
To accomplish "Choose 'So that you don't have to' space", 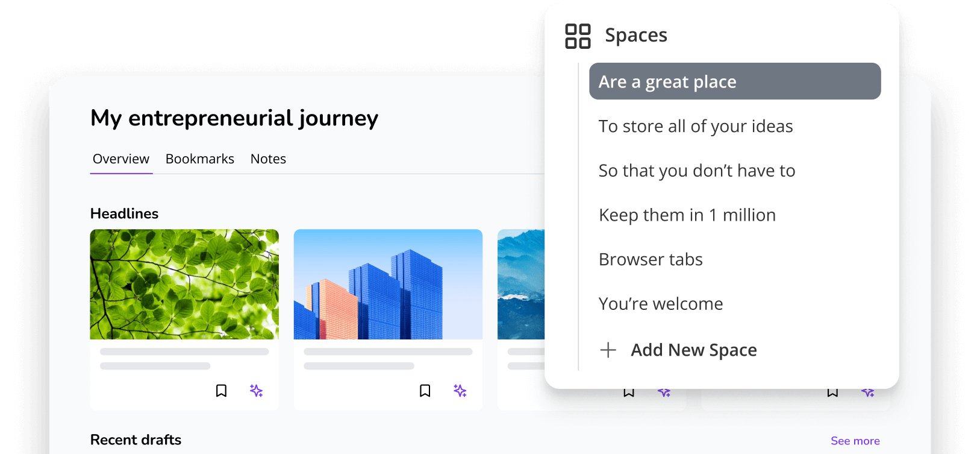I will pyautogui.click(x=697, y=171).
